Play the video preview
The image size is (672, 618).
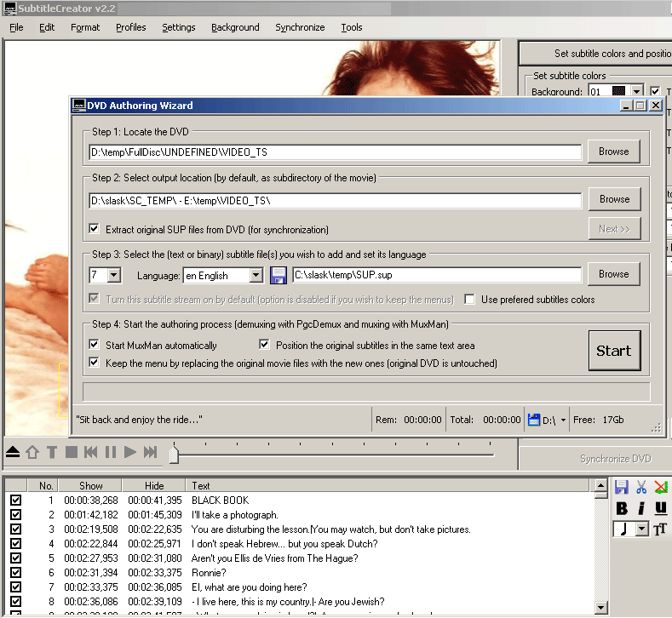click(x=129, y=452)
